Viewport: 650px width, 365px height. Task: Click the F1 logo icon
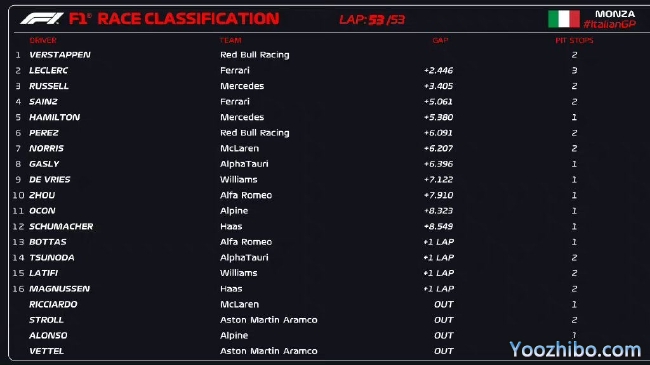(x=41, y=19)
